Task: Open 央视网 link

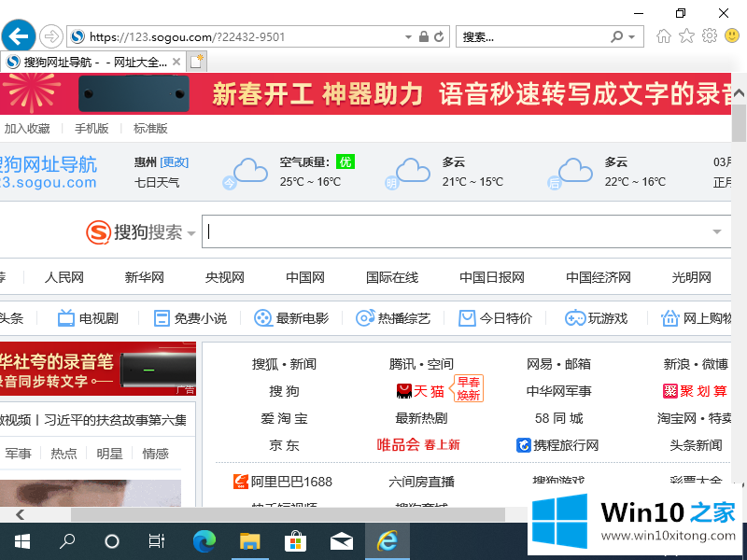Action: (x=224, y=277)
